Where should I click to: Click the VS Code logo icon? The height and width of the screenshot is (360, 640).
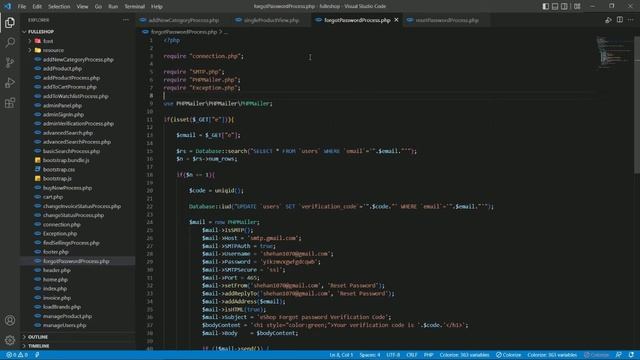tap(8, 6)
